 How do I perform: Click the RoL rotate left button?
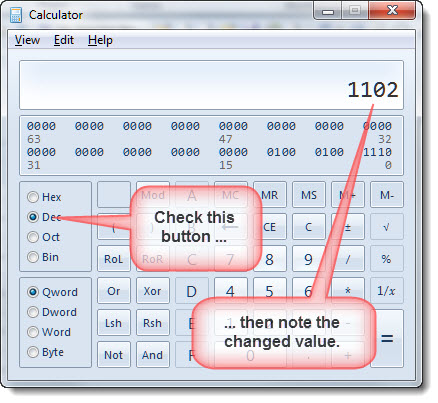click(114, 259)
